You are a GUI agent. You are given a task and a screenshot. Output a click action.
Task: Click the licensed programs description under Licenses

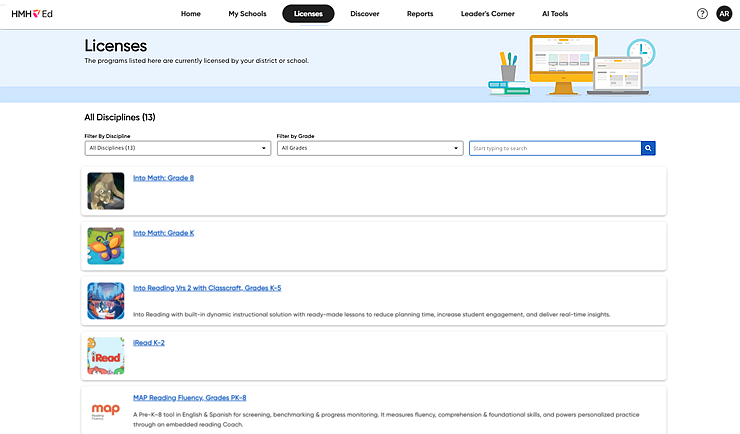point(196,61)
